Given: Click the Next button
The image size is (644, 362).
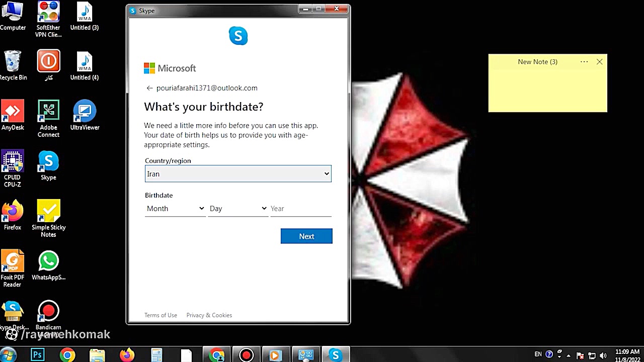Looking at the screenshot, I should 306,236.
